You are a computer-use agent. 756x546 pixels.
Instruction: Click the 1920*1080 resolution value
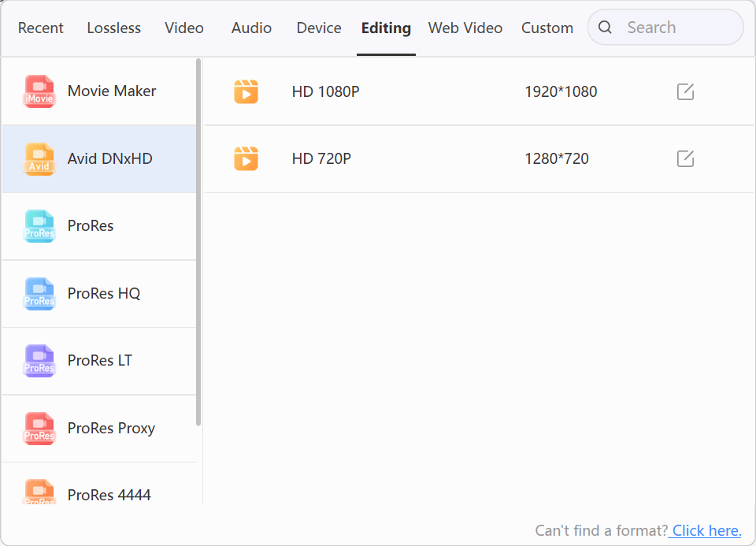tap(561, 91)
